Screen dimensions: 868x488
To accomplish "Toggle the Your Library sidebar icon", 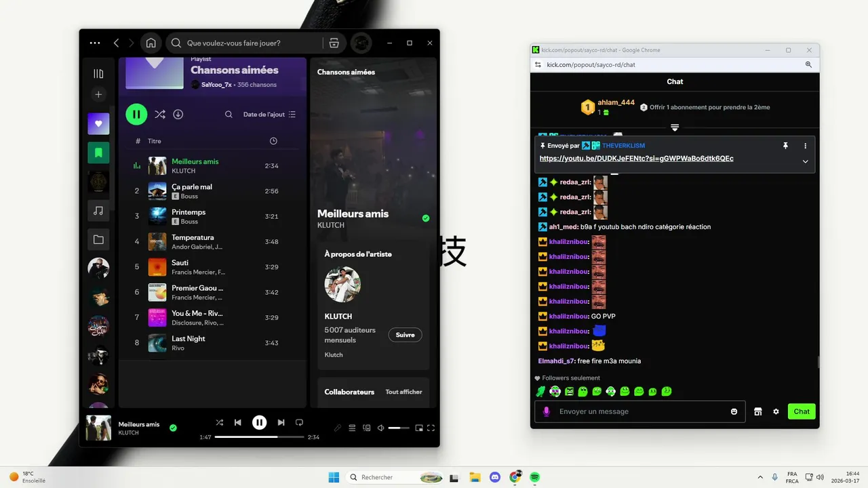I will (98, 73).
